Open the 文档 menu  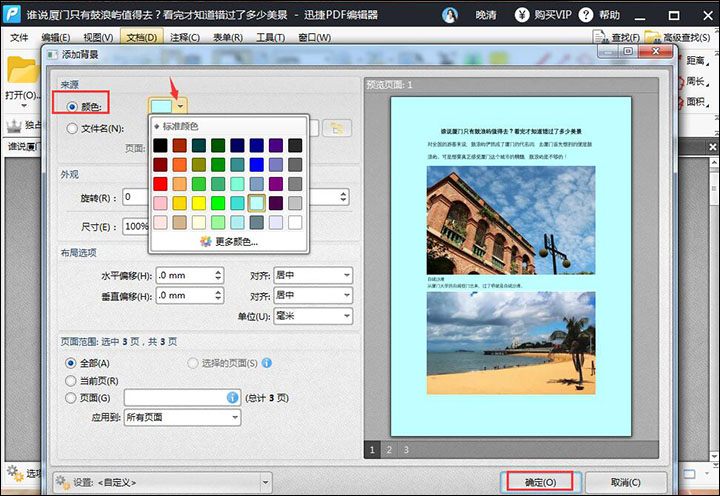142,37
